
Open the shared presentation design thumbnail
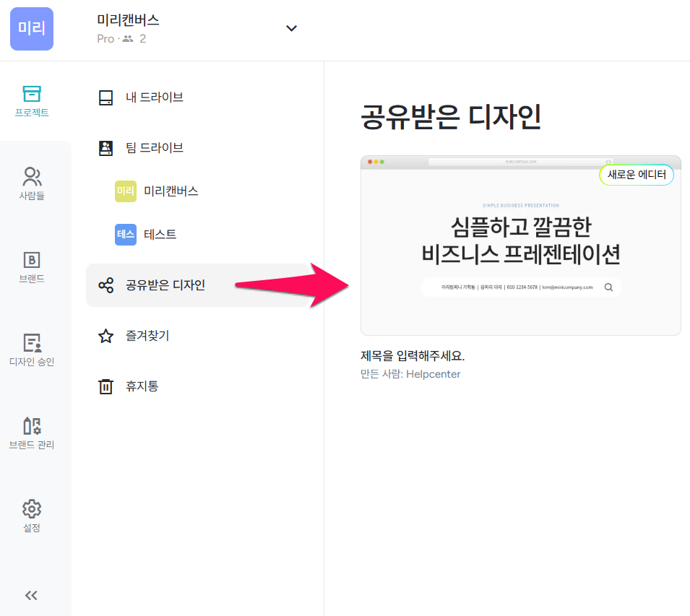tap(519, 244)
